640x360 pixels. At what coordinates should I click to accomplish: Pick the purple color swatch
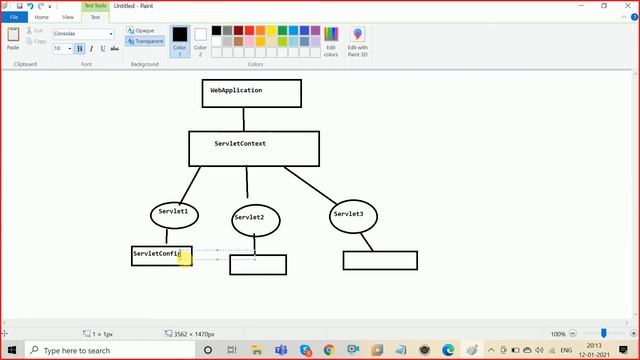point(316,30)
